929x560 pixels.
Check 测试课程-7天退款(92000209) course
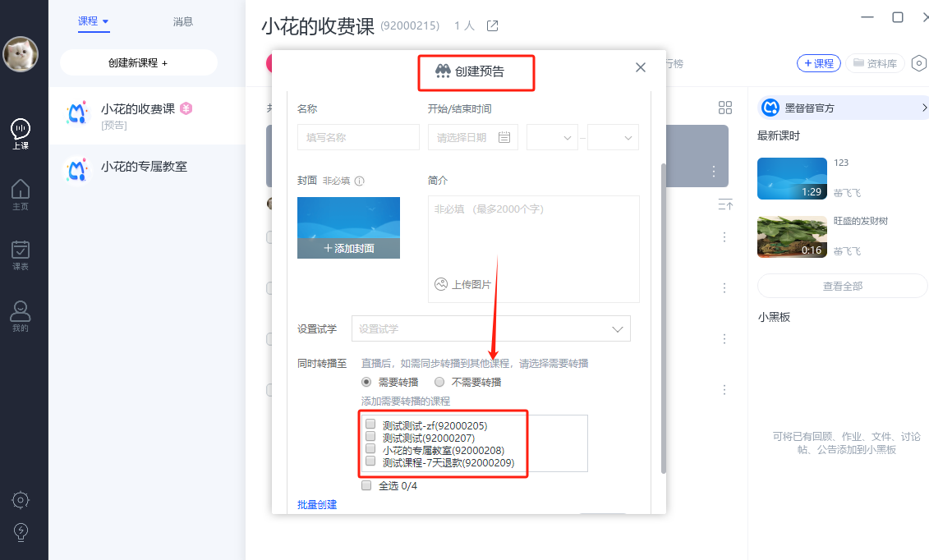pyautogui.click(x=370, y=461)
